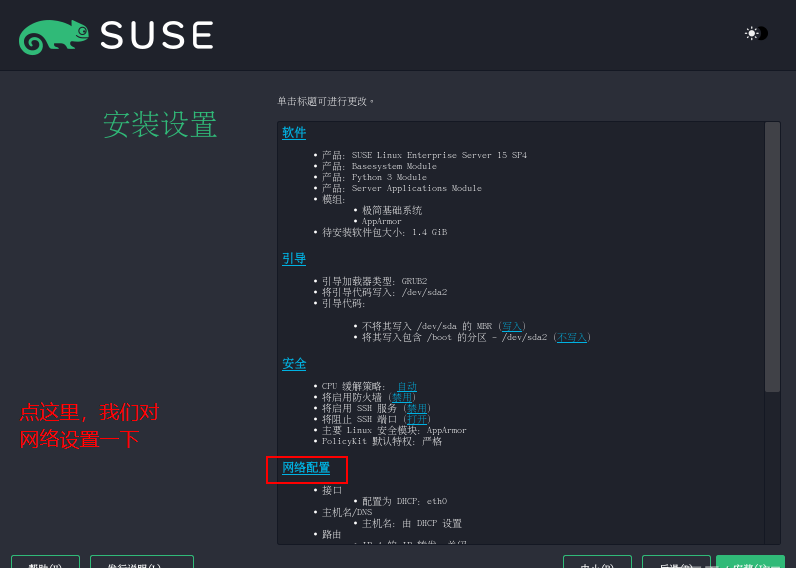Click the settings panel vertical scrollbar
Screen dimensions: 797x568
pos(772,257)
